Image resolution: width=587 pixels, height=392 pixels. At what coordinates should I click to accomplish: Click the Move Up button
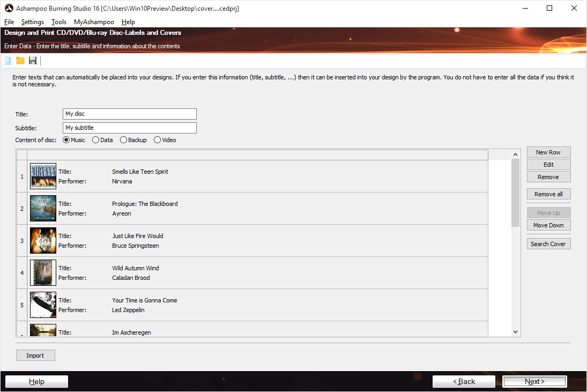tap(548, 213)
